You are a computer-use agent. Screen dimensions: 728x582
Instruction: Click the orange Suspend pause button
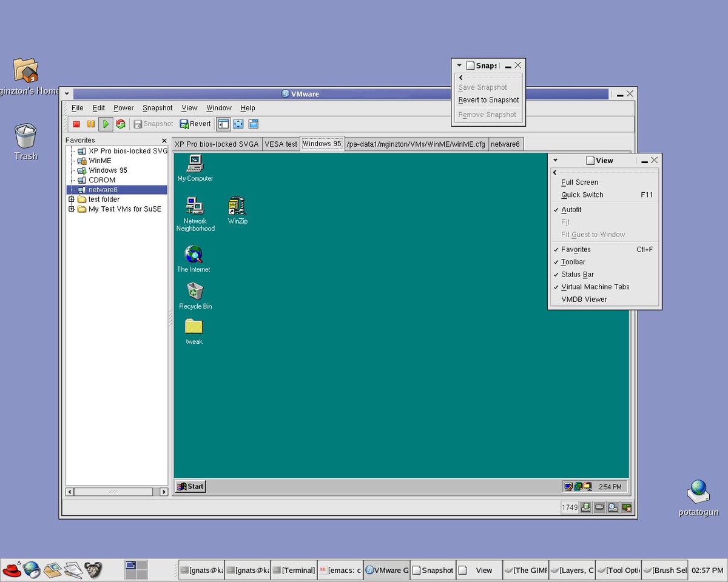coord(91,124)
